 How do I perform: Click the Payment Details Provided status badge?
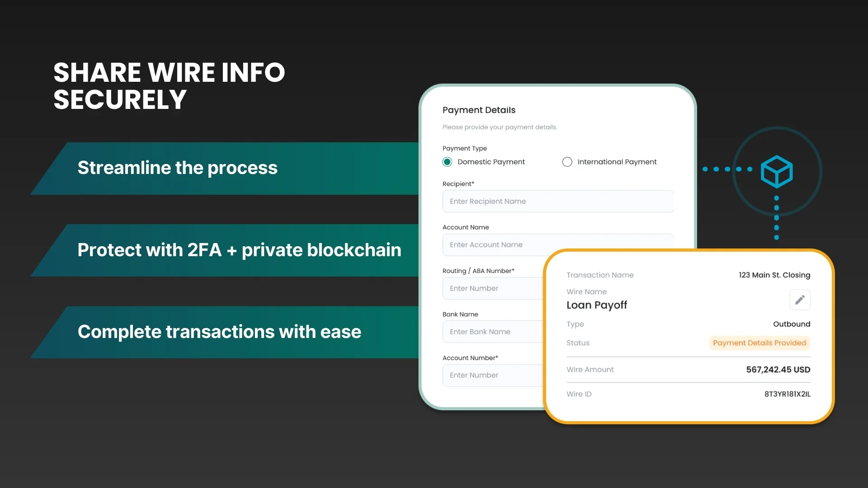(x=759, y=343)
